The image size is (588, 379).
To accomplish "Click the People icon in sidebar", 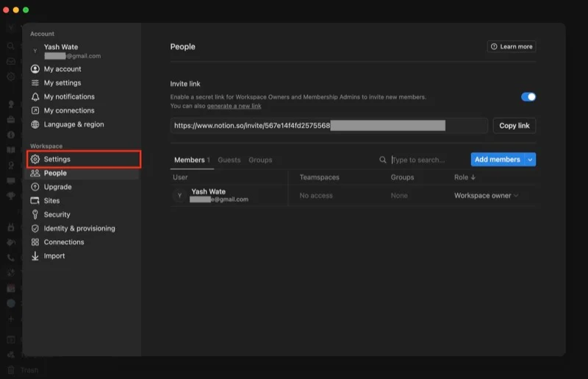I will click(x=35, y=173).
